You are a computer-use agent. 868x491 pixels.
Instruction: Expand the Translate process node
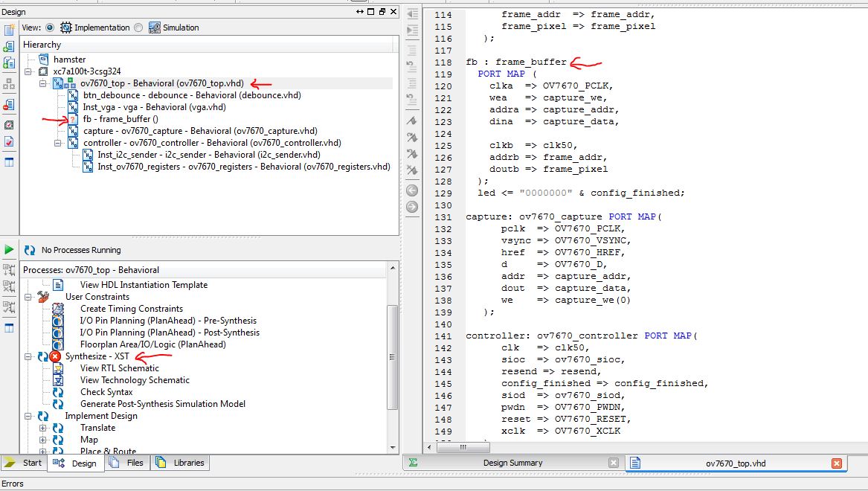[x=42, y=428]
